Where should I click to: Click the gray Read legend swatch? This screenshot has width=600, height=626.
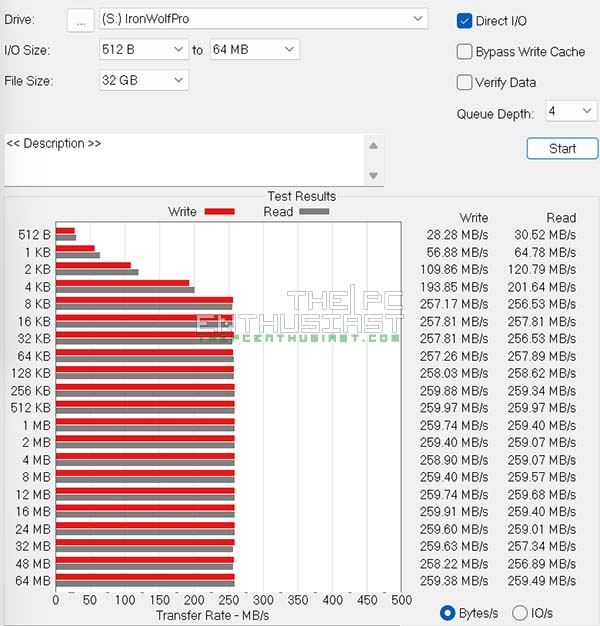314,212
